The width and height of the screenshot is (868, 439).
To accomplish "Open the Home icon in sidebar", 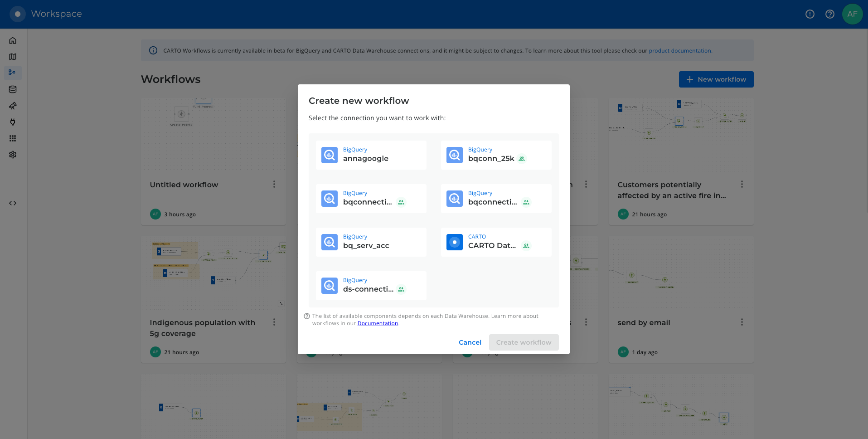I will pos(13,40).
